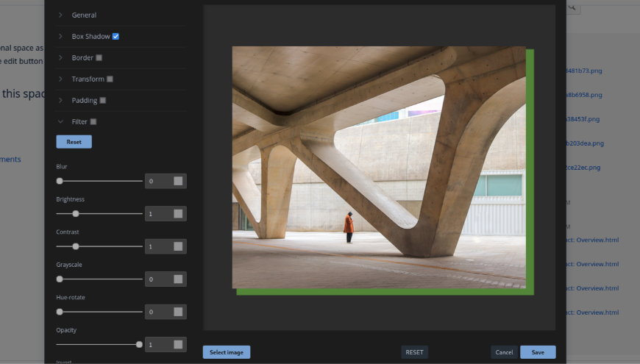
Task: Click the search magnifier icon
Action: pos(573,7)
